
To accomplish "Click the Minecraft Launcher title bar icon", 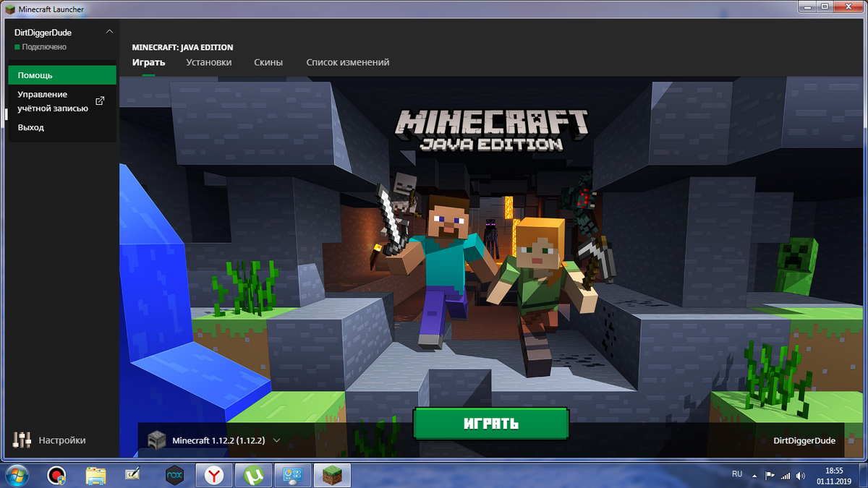I will 9,9.
